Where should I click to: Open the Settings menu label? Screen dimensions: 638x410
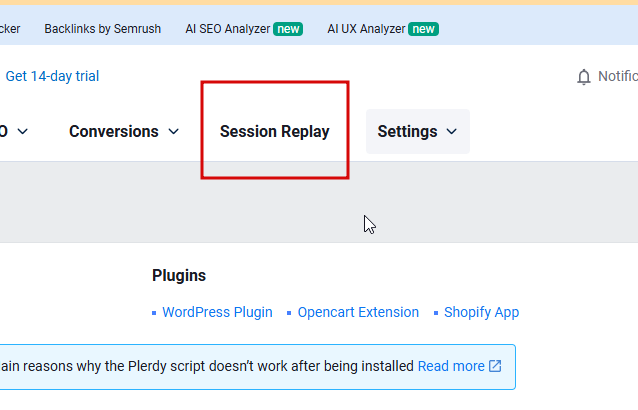coord(407,132)
